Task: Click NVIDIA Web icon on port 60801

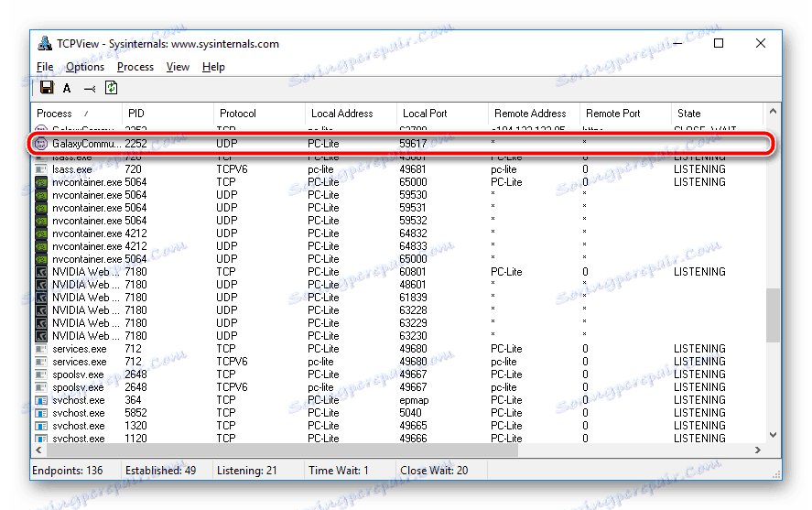Action: click(41, 272)
